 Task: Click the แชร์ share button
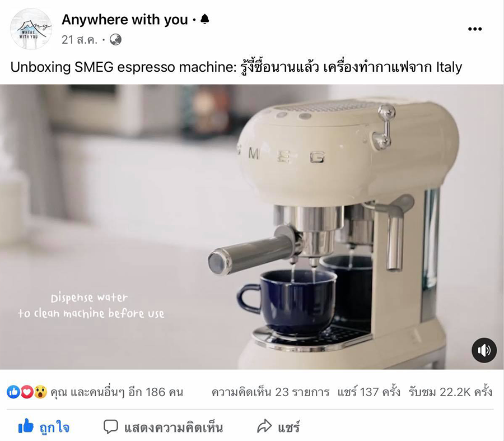278,427
